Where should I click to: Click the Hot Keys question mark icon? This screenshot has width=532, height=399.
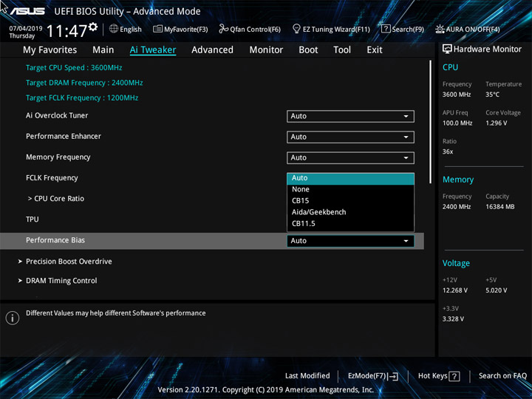pyautogui.click(x=454, y=376)
